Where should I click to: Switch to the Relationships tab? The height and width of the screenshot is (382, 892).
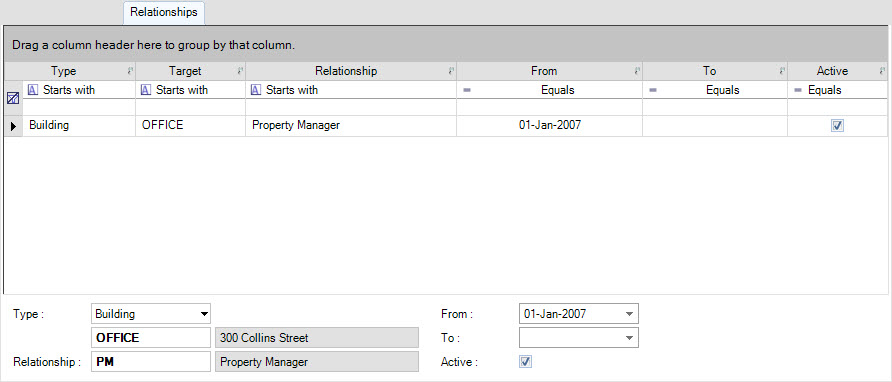tap(164, 12)
